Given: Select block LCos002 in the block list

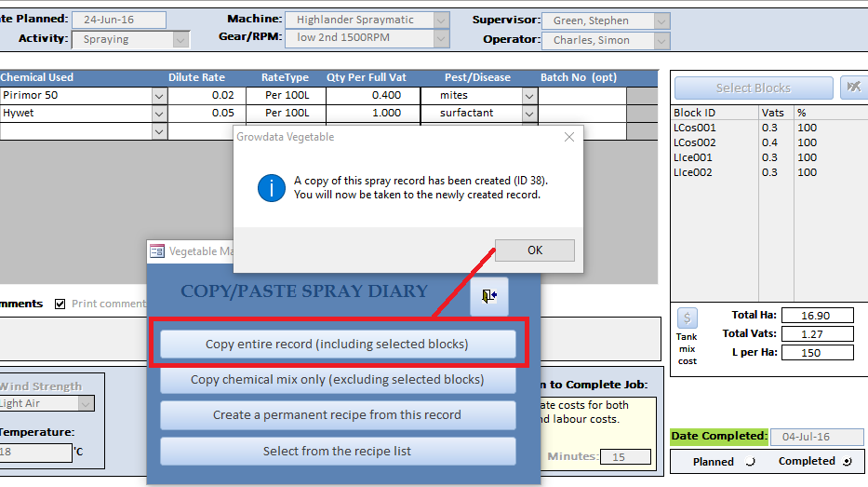Looking at the screenshot, I should click(695, 142).
